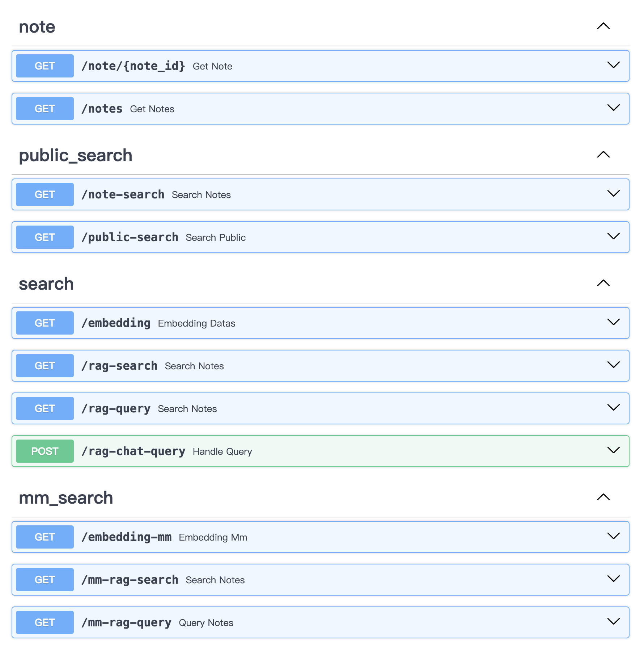Click the public_search section heading
Viewport: 644px width, 651px height.
click(75, 155)
